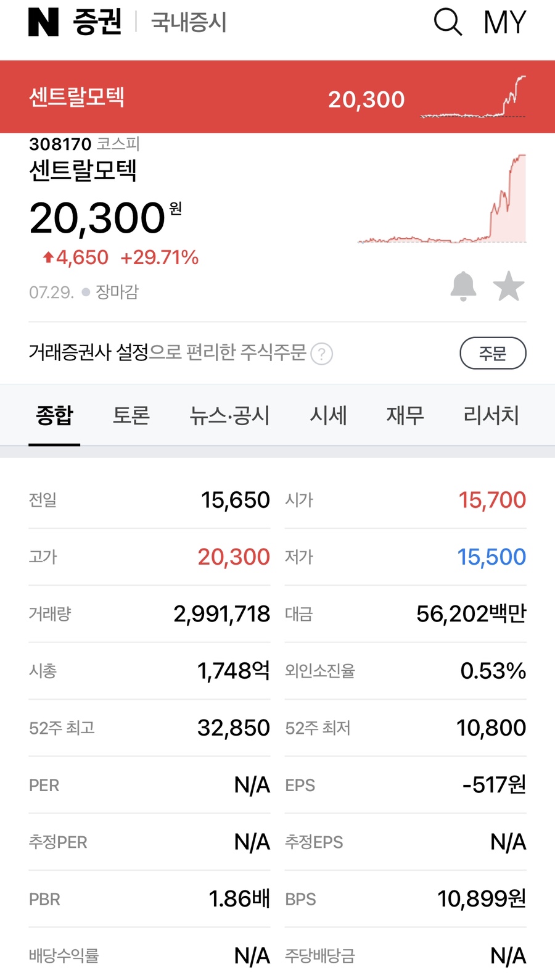The image size is (555, 980).
Task: Tap the question mark help icon
Action: tap(322, 354)
